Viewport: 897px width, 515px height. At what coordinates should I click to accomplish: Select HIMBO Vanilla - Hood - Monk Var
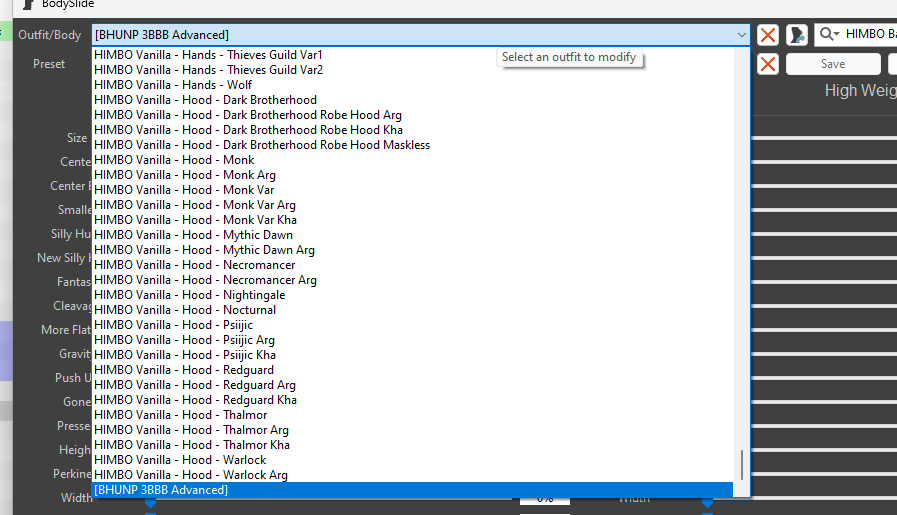[x=412, y=190]
